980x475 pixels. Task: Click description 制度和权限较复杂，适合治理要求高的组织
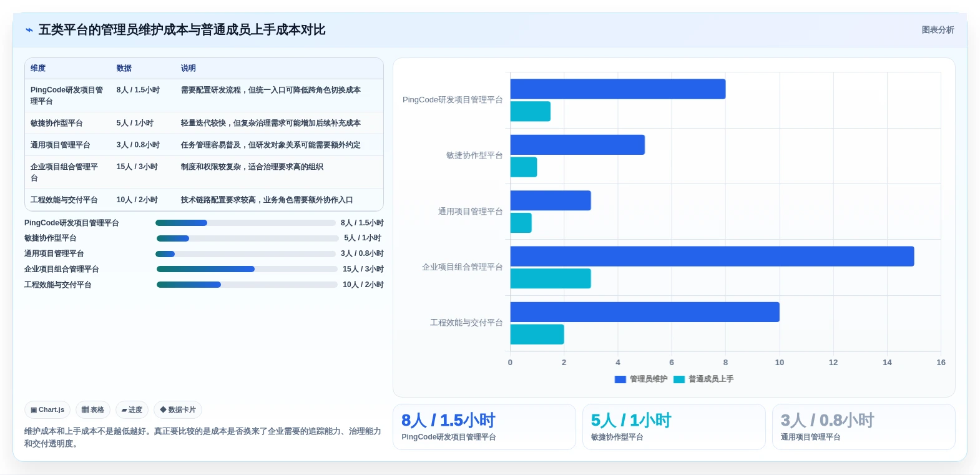click(252, 167)
